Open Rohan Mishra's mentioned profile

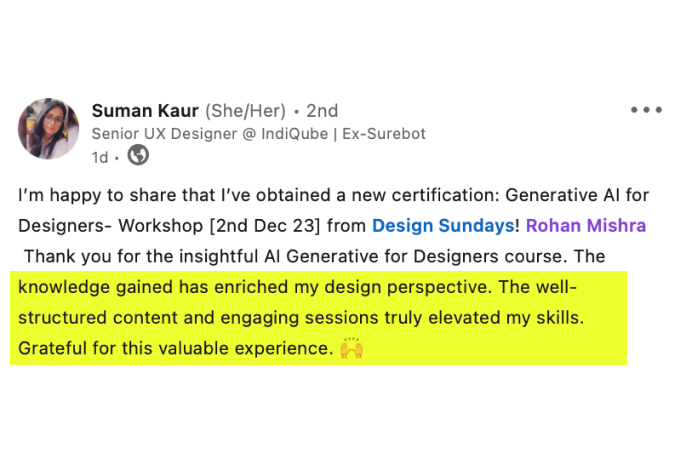588,226
